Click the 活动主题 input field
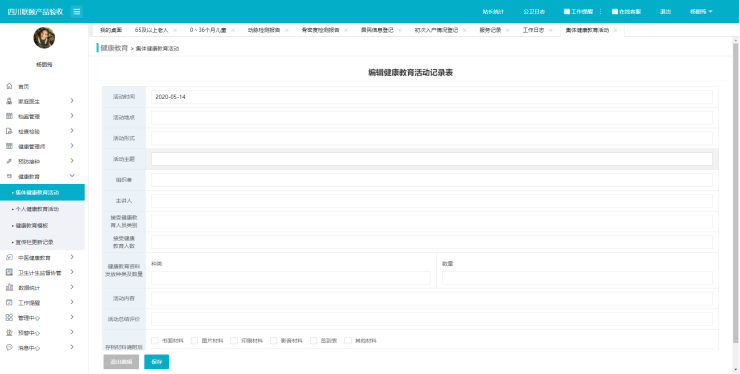 point(432,159)
